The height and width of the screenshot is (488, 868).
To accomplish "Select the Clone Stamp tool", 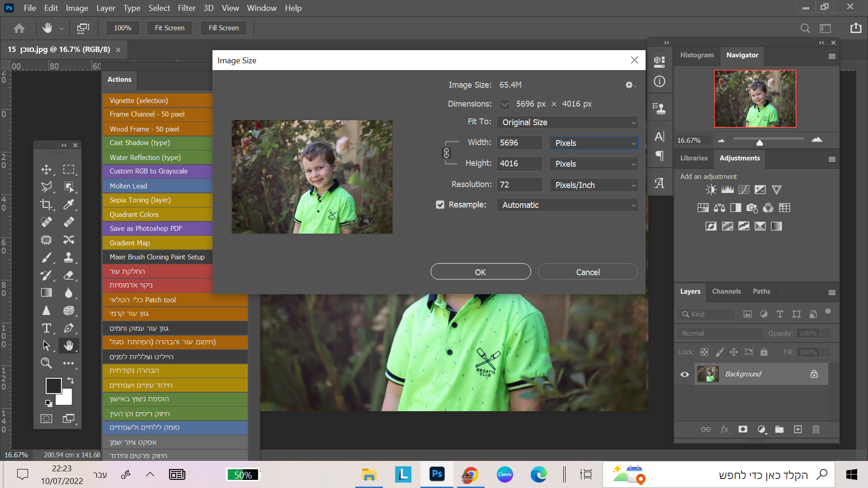I will [68, 258].
